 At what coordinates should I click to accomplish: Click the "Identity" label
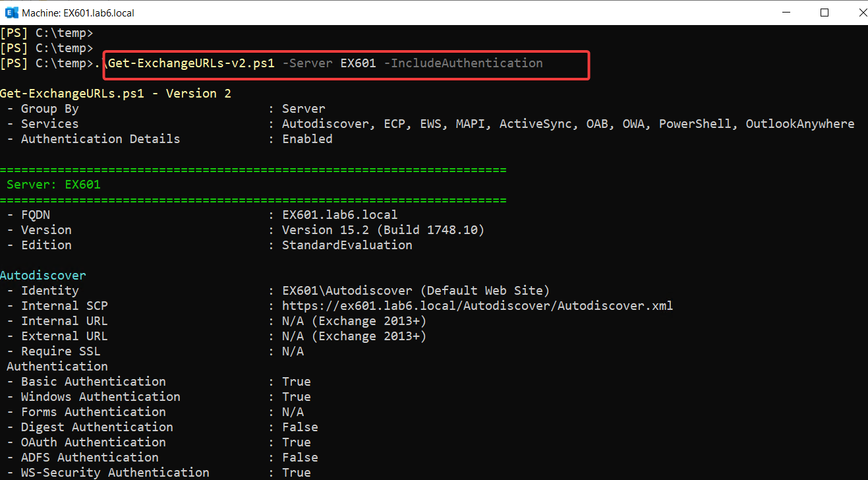(x=49, y=291)
